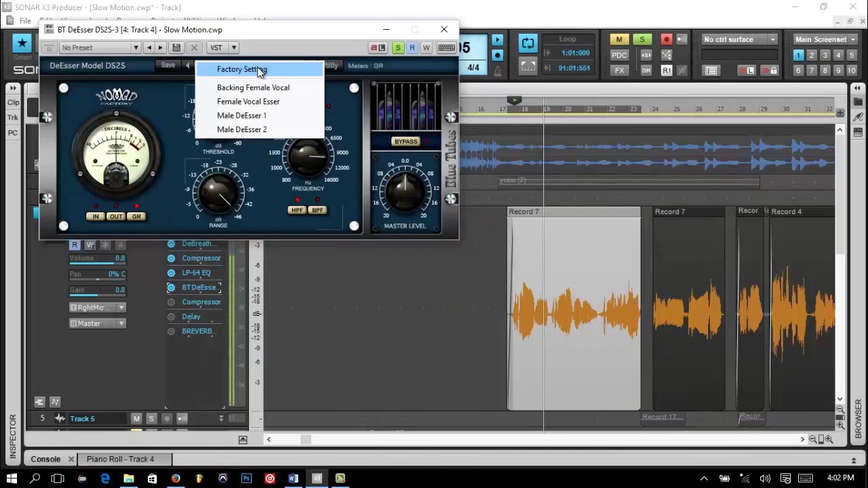Switch to screenset 6
Image resolution: width=868 pixels, height=488 pixels.
coord(798,70)
